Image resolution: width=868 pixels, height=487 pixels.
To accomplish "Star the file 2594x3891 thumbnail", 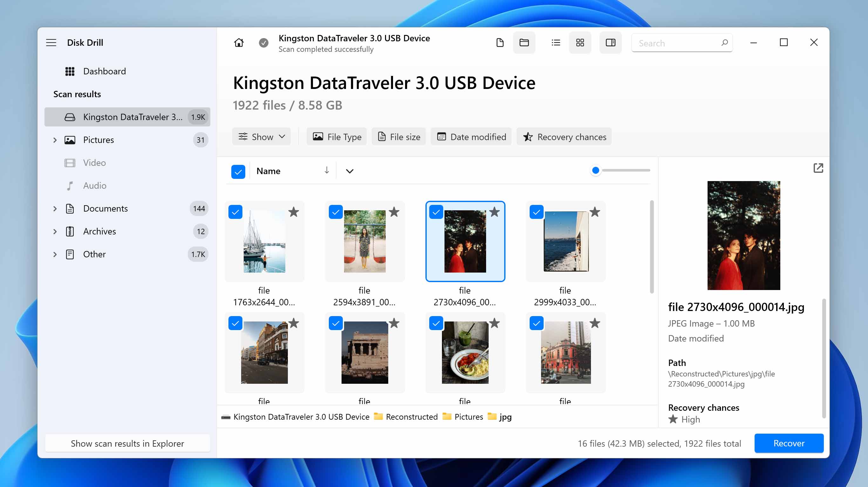I will click(x=394, y=212).
